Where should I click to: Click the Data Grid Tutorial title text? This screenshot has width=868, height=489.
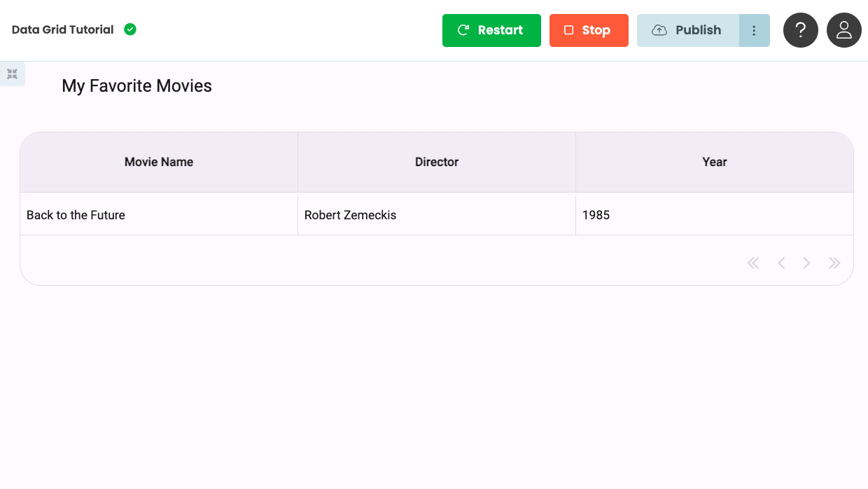coord(62,29)
